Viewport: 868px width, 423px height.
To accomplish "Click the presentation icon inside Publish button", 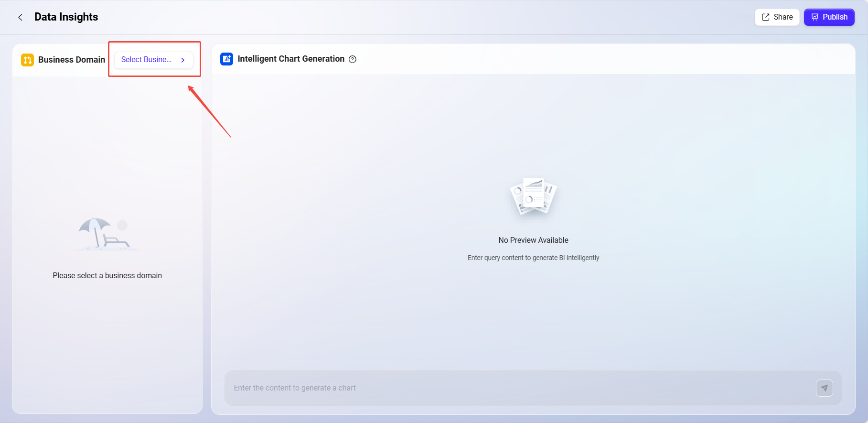I will tap(815, 17).
